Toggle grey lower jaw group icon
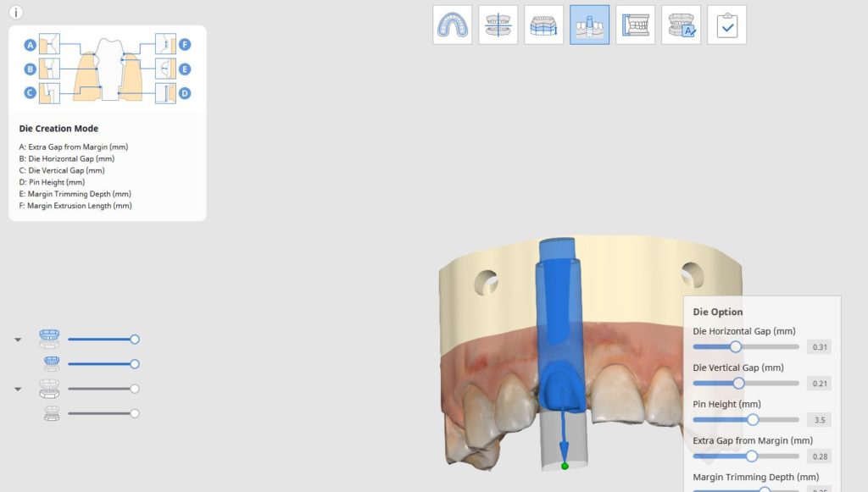Image resolution: width=868 pixels, height=492 pixels. pyautogui.click(x=49, y=389)
